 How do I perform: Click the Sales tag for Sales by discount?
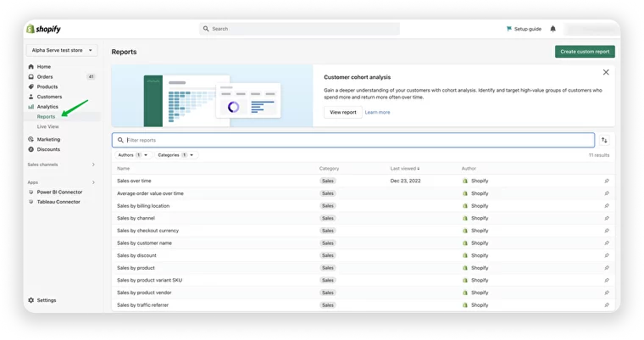click(x=328, y=255)
